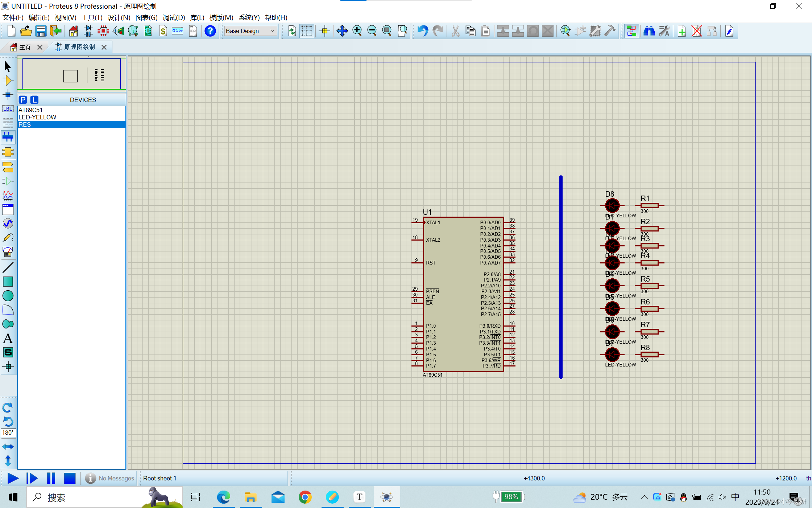Click the Undo arrow icon

click(422, 31)
